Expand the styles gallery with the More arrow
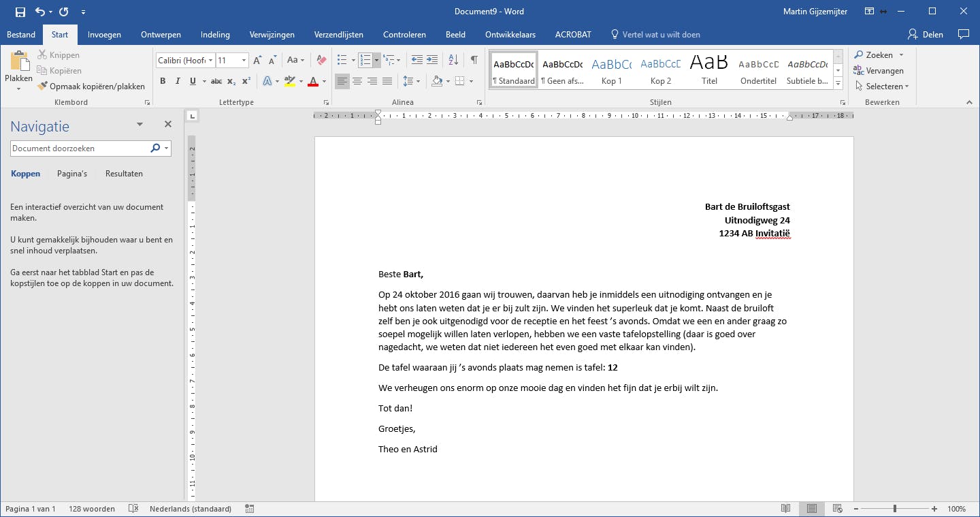The height and width of the screenshot is (517, 980). tap(838, 84)
